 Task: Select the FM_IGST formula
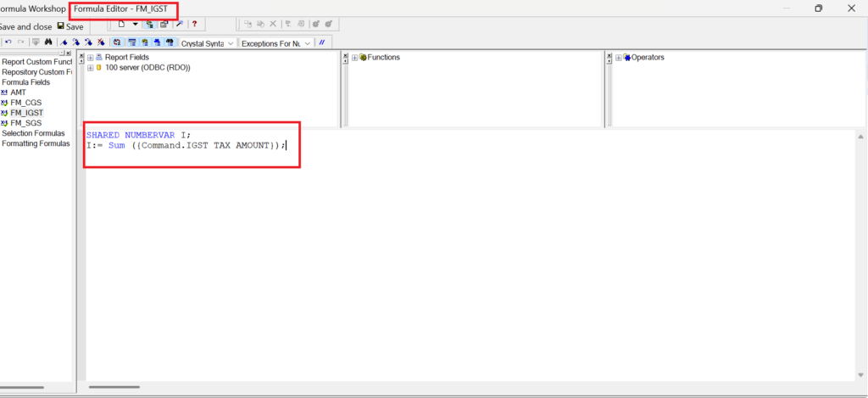click(x=27, y=113)
